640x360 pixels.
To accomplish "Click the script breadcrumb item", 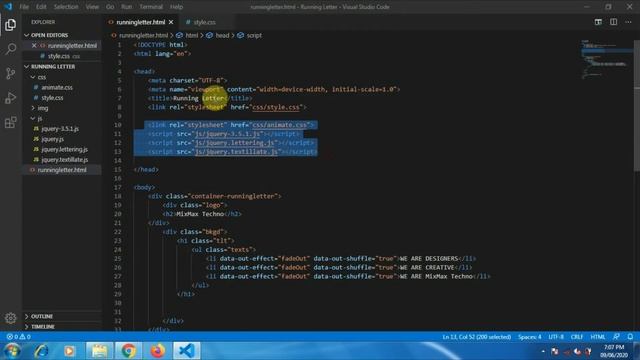I will pyautogui.click(x=253, y=36).
